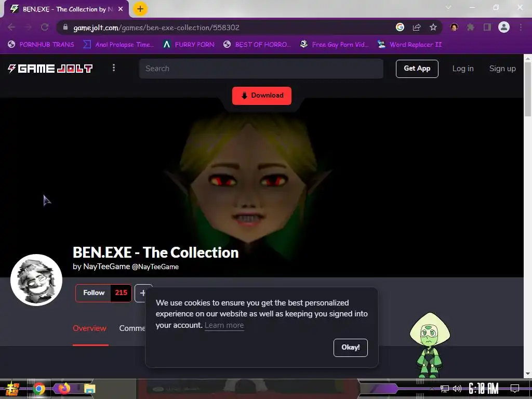This screenshot has height=399, width=532.
Task: Click the green Peridot desktop mascot
Action: click(430, 345)
